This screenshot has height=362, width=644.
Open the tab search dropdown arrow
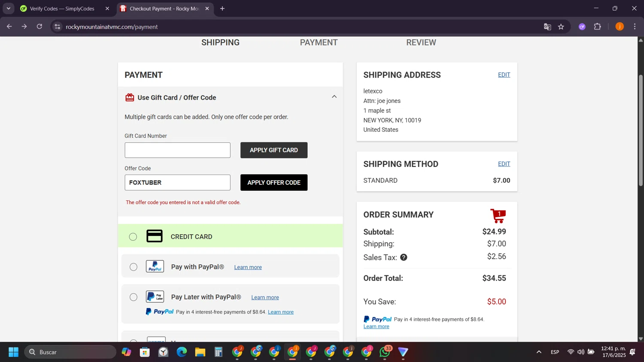tap(9, 9)
